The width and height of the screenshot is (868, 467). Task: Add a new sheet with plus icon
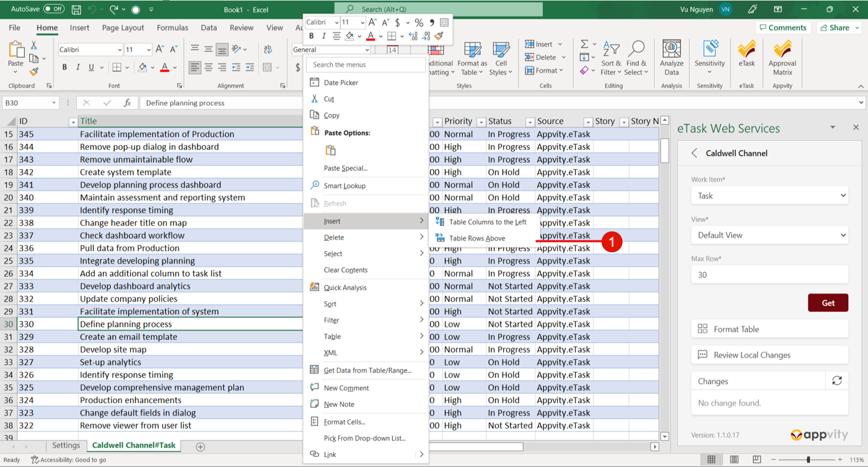point(200,447)
